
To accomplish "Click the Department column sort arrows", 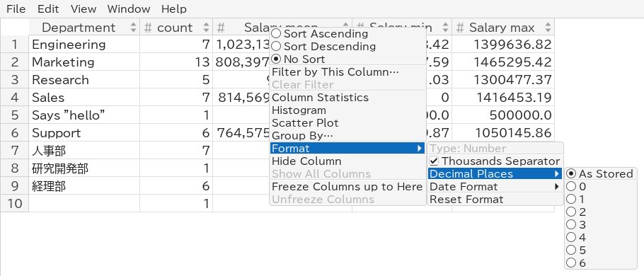I will (133, 28).
